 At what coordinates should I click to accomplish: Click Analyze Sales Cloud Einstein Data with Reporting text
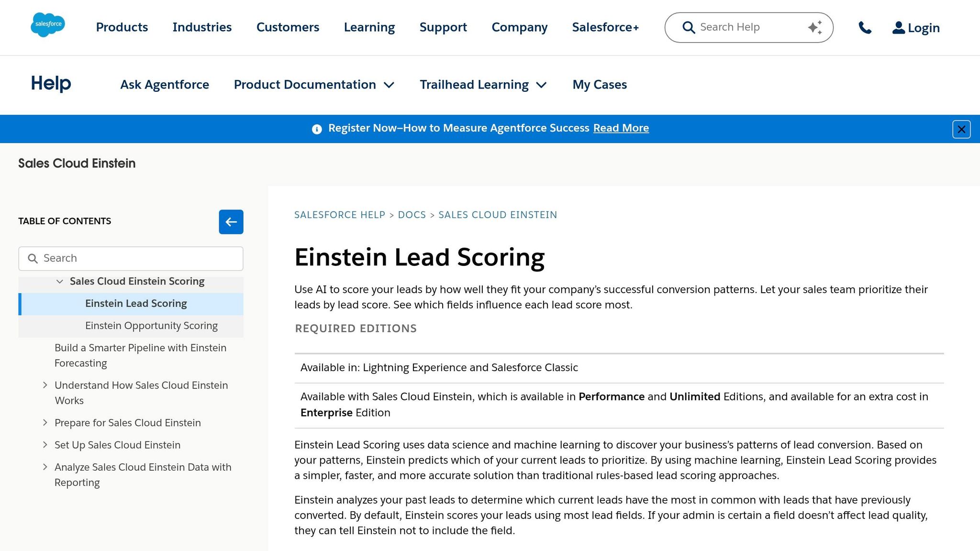point(143,474)
